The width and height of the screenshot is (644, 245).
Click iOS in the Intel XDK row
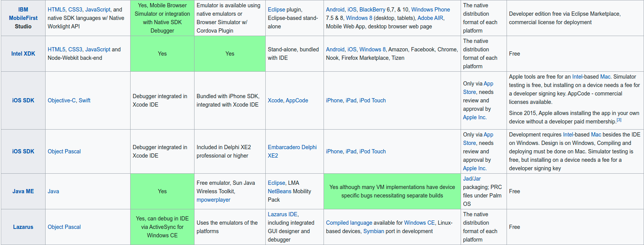352,49
